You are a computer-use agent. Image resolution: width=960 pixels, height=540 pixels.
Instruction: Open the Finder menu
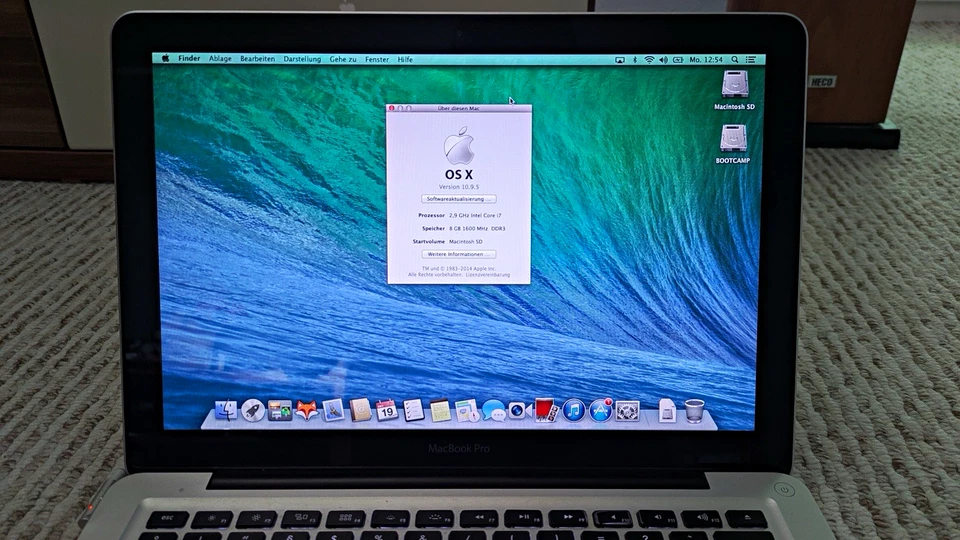pos(189,58)
